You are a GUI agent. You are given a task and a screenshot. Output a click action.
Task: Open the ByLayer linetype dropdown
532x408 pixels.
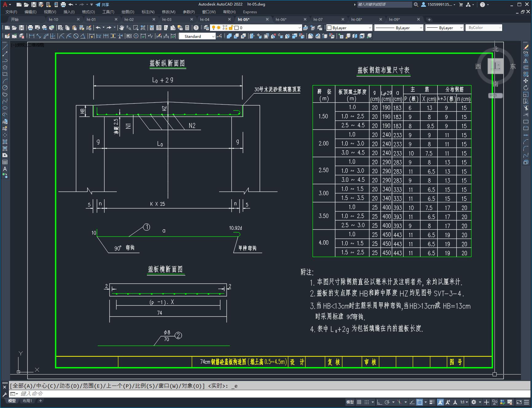pyautogui.click(x=421, y=28)
